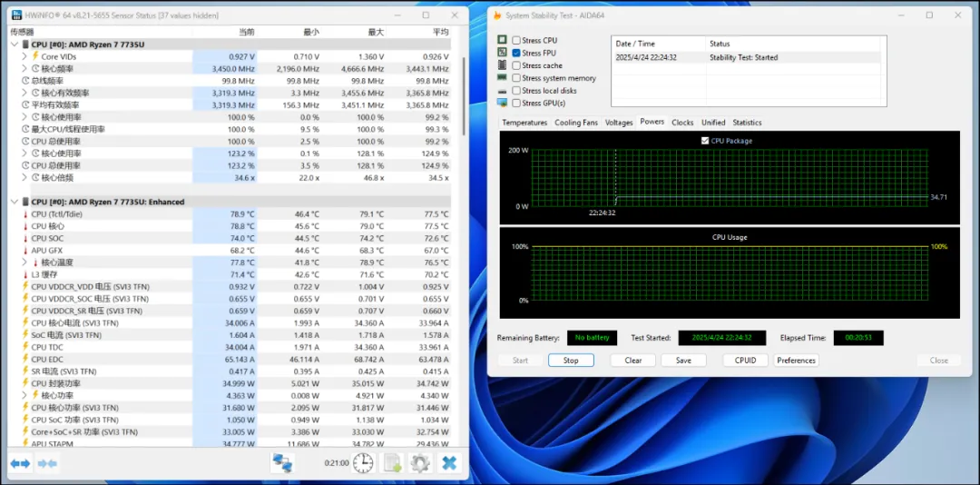
Task: Click the CPU 封装功率 row label
Action: [55, 383]
